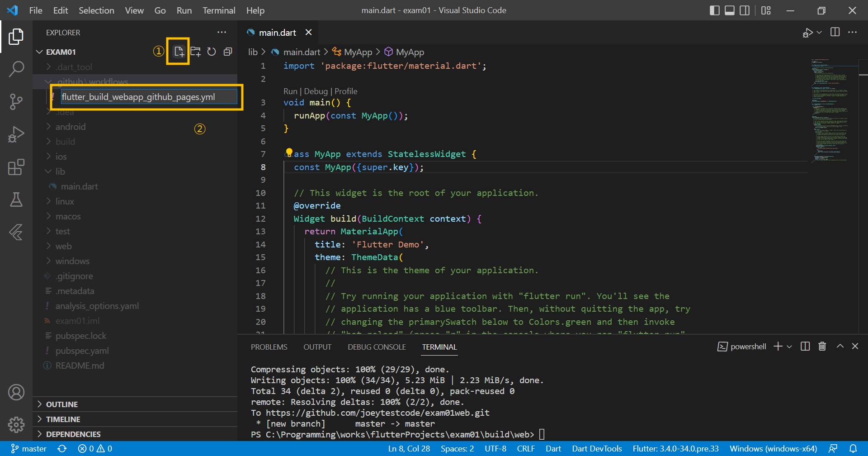The width and height of the screenshot is (868, 456).
Task: Collapse all folders in Explorer
Action: [x=228, y=52]
